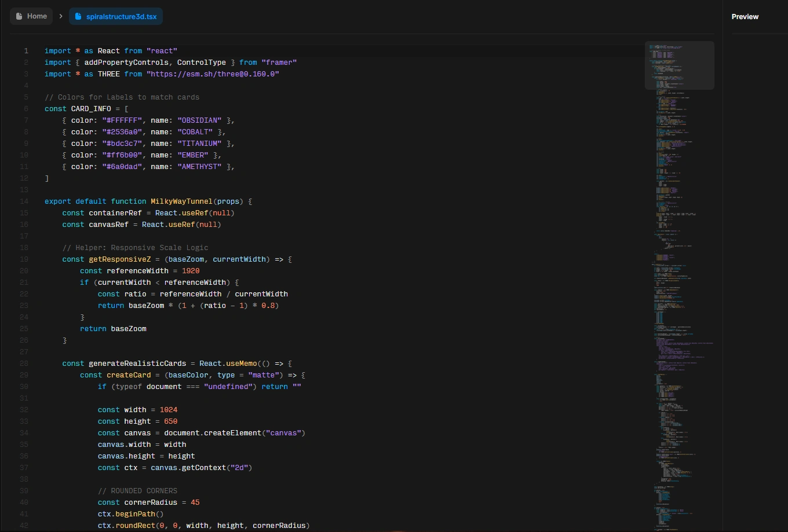Image resolution: width=788 pixels, height=532 pixels.
Task: Place cursor on getResponsiveZ declaration
Action: point(119,259)
